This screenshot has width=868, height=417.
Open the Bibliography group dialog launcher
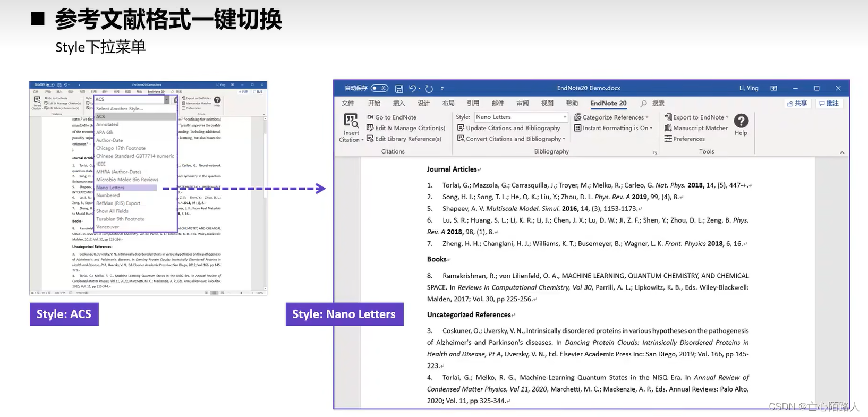[x=655, y=152]
